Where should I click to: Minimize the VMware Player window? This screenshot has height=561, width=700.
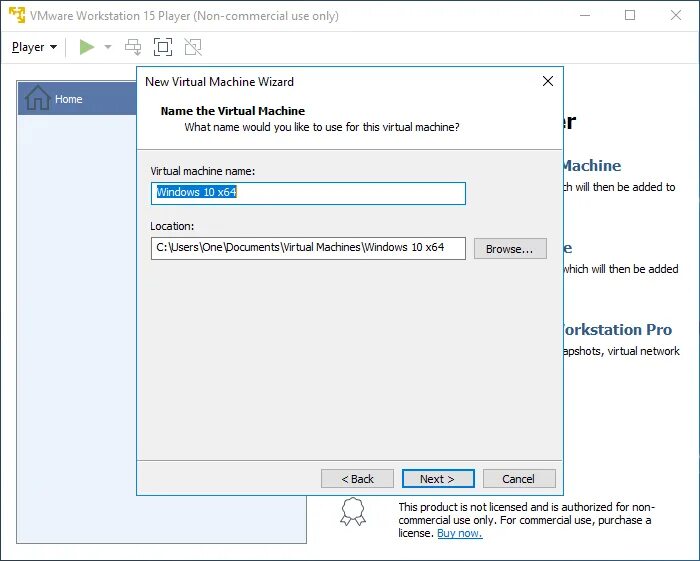coord(585,15)
